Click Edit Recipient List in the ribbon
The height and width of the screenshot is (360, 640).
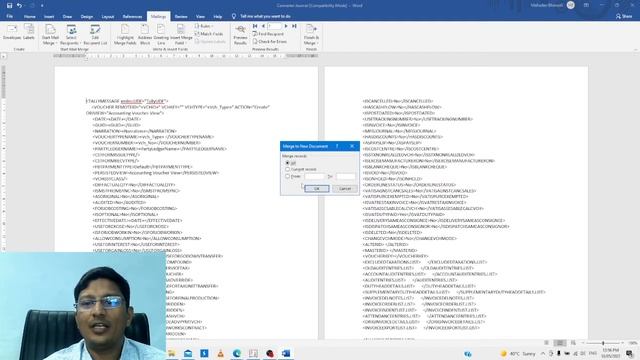click(x=95, y=35)
